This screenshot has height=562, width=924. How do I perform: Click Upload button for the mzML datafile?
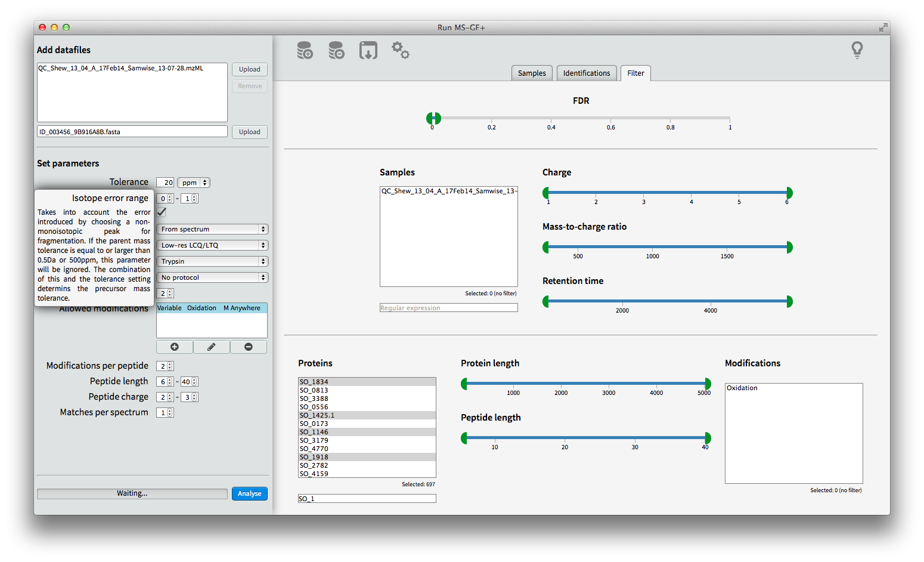250,69
